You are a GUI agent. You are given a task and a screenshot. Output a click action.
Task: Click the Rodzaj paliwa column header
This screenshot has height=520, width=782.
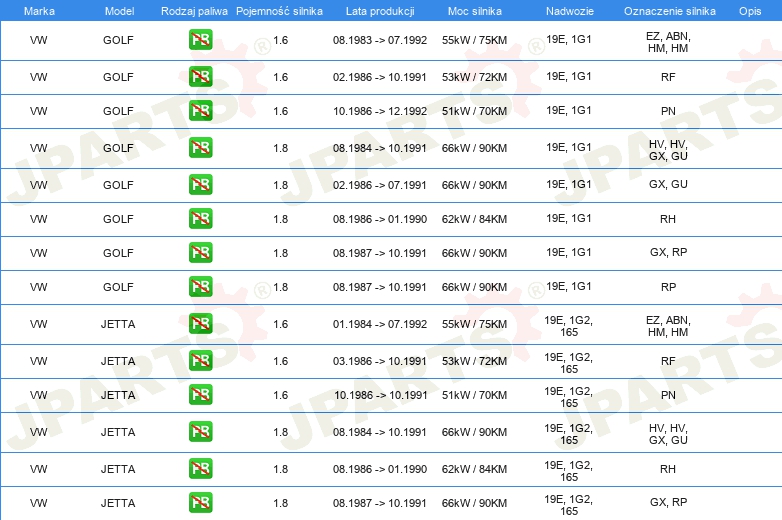coord(194,11)
